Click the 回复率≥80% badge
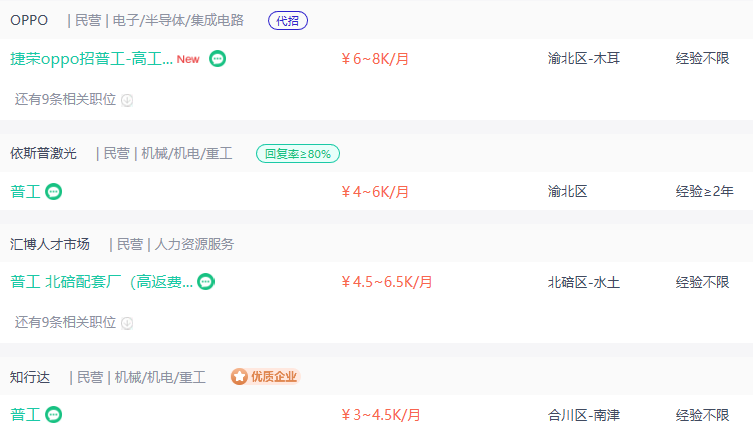 298,154
